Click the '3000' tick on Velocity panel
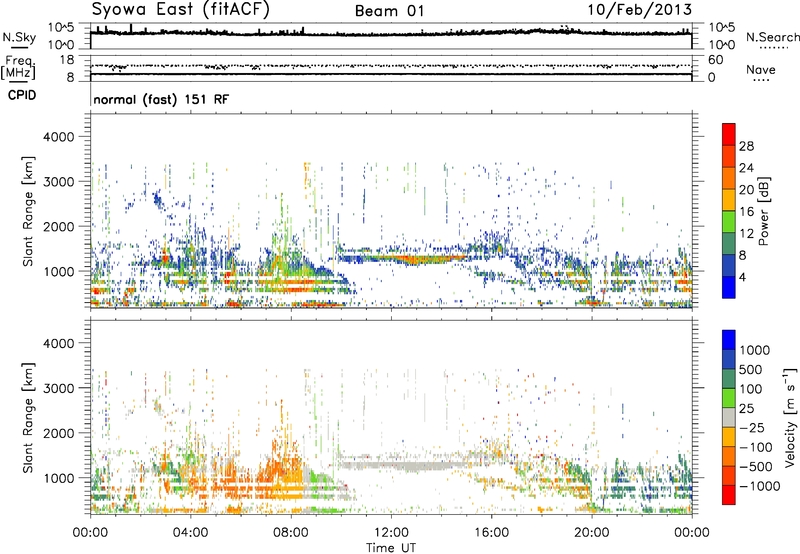The height and width of the screenshot is (554, 800). click(x=58, y=388)
